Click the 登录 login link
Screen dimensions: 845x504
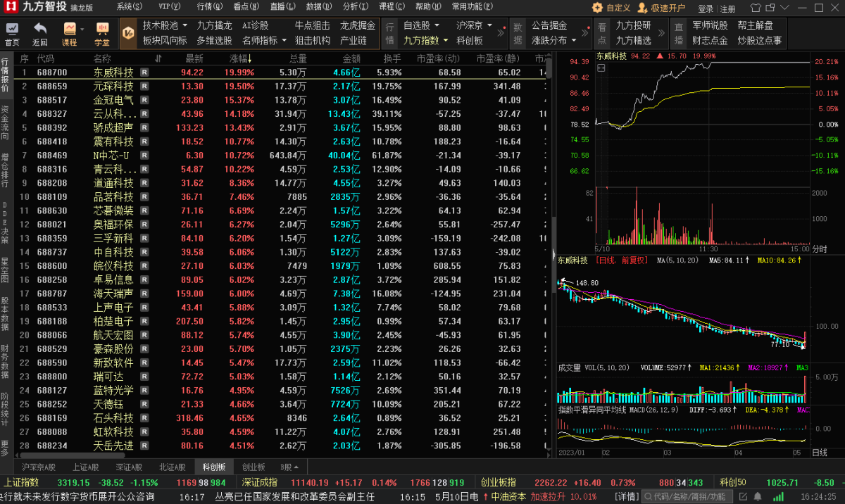click(x=706, y=8)
